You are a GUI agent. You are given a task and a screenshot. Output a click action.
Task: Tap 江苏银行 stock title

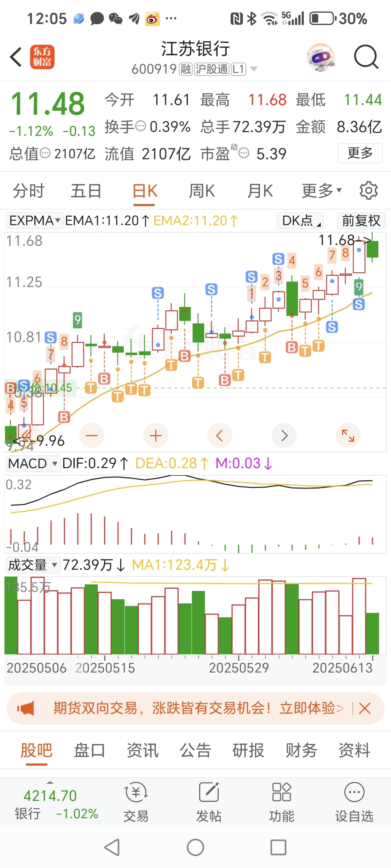click(x=195, y=48)
